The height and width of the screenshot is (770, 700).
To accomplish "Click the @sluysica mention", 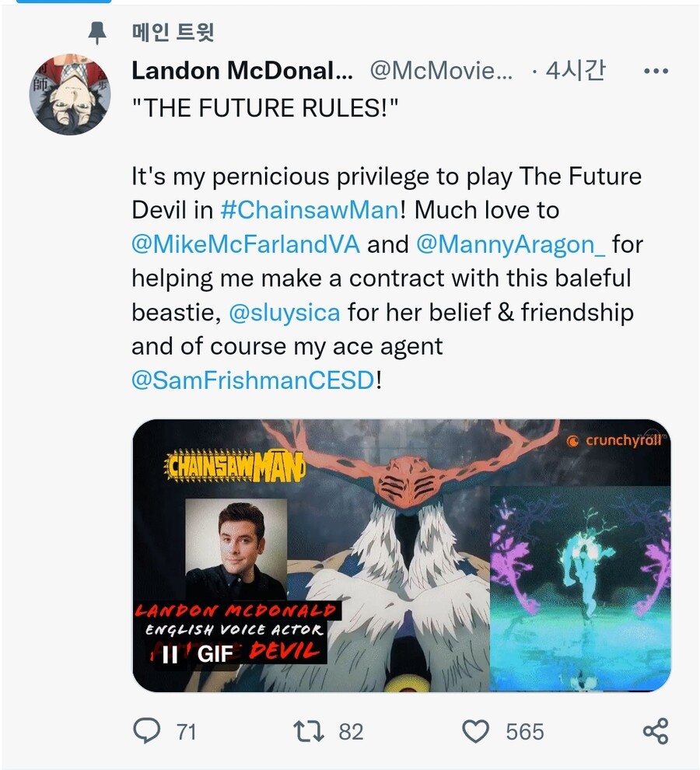I will [285, 313].
